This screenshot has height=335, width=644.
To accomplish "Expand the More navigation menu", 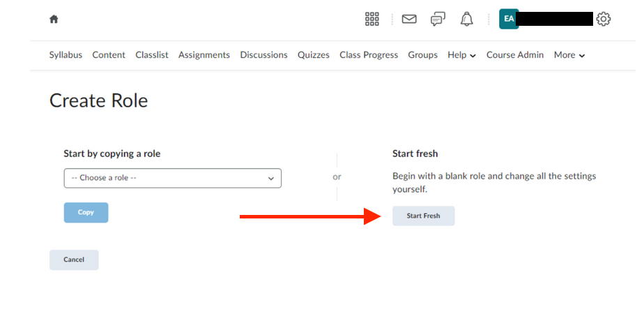I will point(569,55).
